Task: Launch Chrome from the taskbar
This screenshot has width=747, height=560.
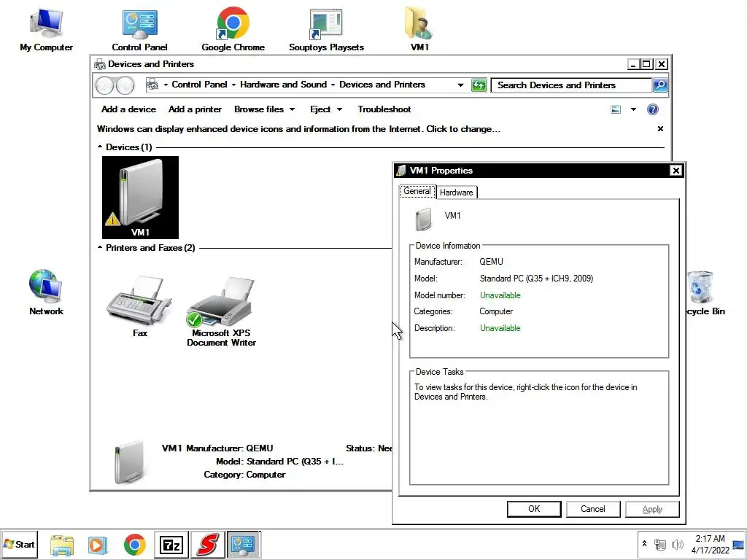Action: pos(135,544)
